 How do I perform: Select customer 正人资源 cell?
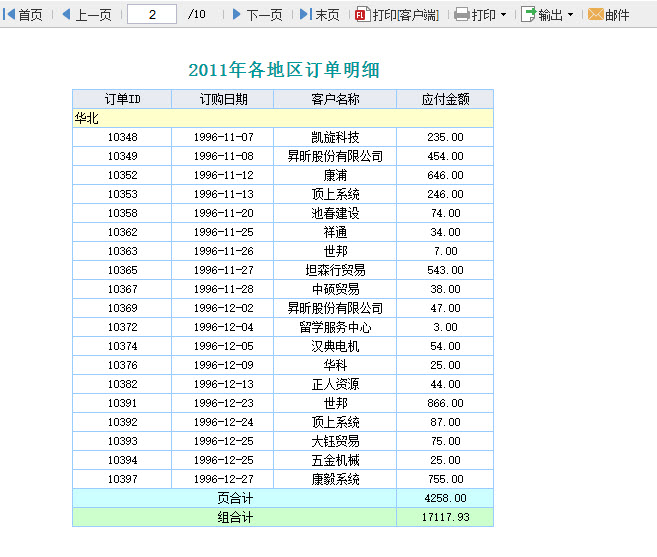point(335,384)
